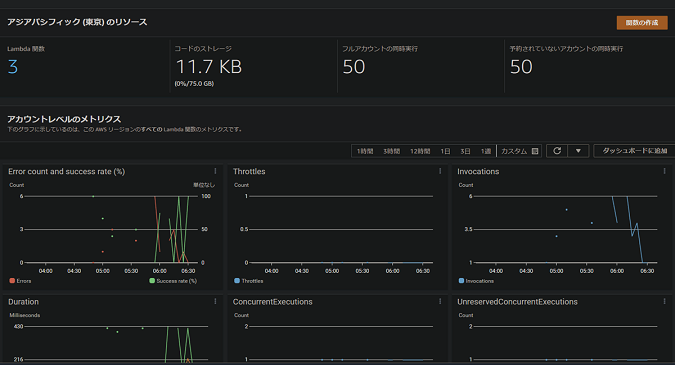Open the Invocations widget options menu
This screenshot has width=675, height=365.
click(x=664, y=171)
